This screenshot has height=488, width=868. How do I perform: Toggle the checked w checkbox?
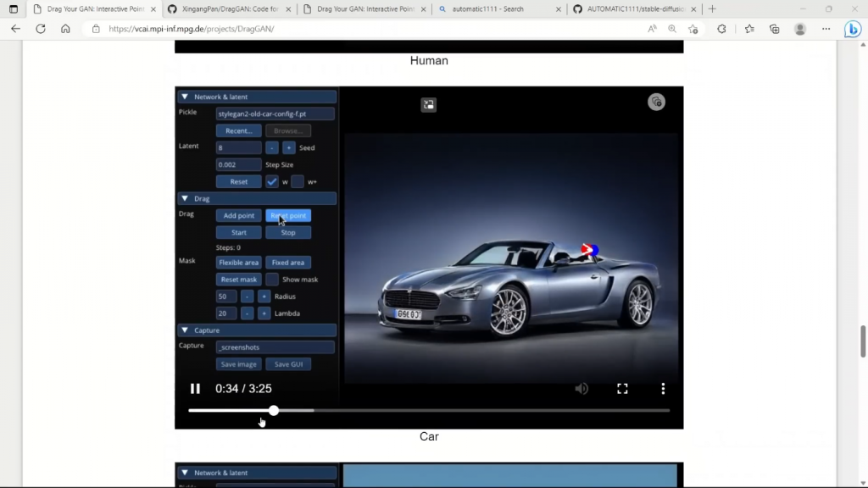click(272, 181)
